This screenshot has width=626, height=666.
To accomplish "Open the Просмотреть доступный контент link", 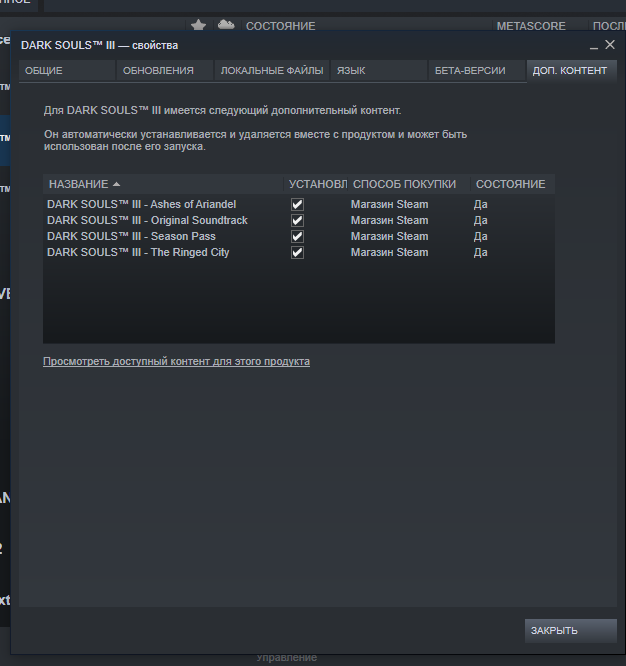I will pyautogui.click(x=176, y=361).
